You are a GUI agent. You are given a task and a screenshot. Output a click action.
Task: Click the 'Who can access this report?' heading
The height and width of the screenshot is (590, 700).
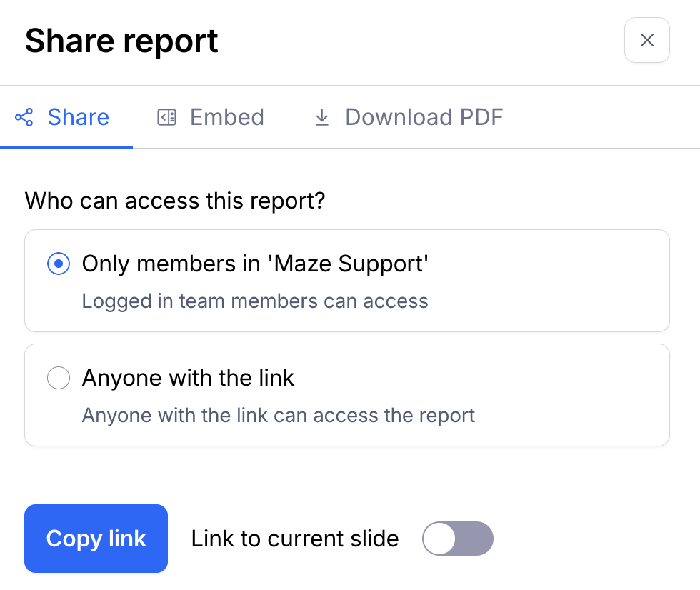pyautogui.click(x=175, y=201)
